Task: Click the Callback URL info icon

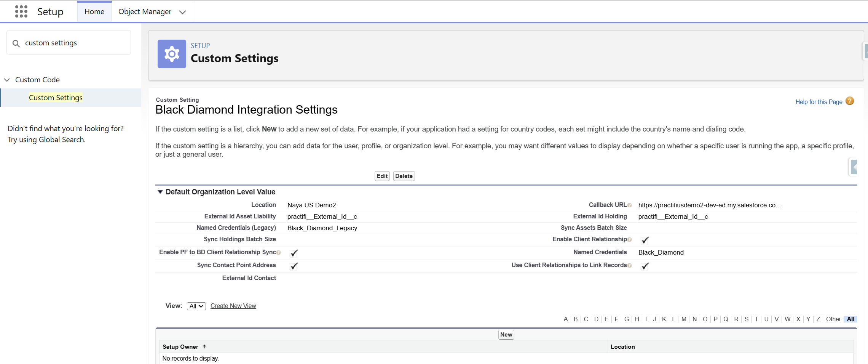Action: click(x=630, y=205)
